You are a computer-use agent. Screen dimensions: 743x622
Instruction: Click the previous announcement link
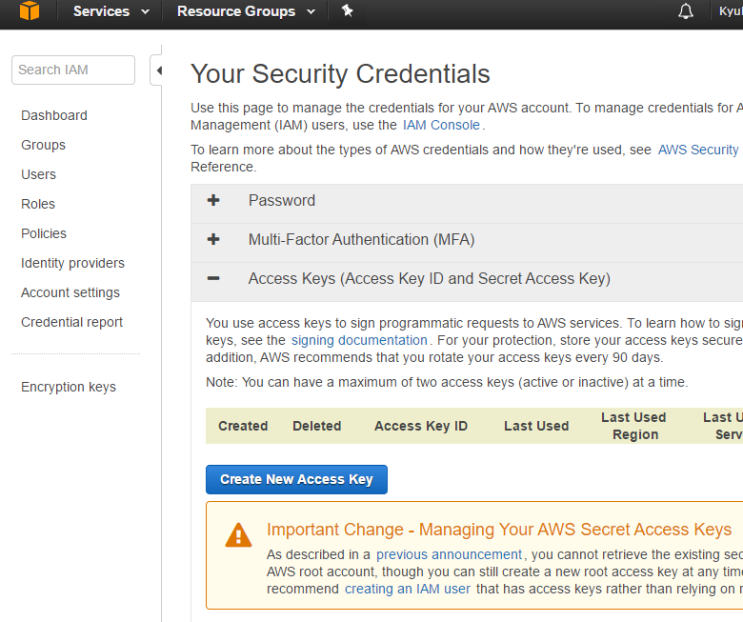point(449,554)
